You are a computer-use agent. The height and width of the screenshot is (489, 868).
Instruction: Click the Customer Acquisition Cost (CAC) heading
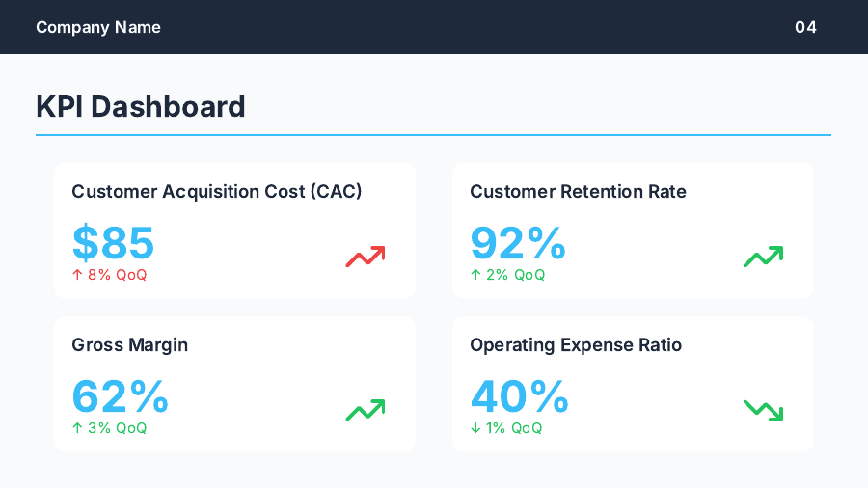[x=217, y=192]
